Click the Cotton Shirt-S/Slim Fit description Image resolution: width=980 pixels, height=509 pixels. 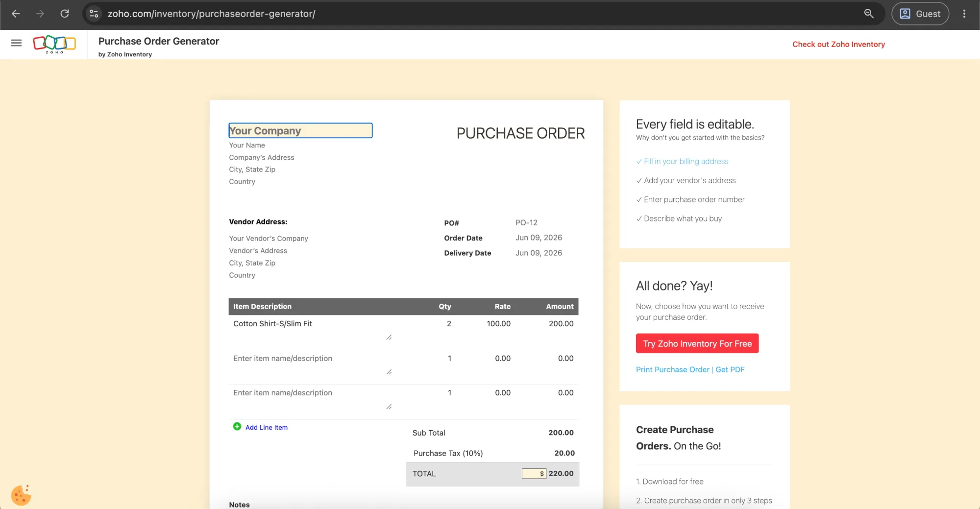[272, 323]
